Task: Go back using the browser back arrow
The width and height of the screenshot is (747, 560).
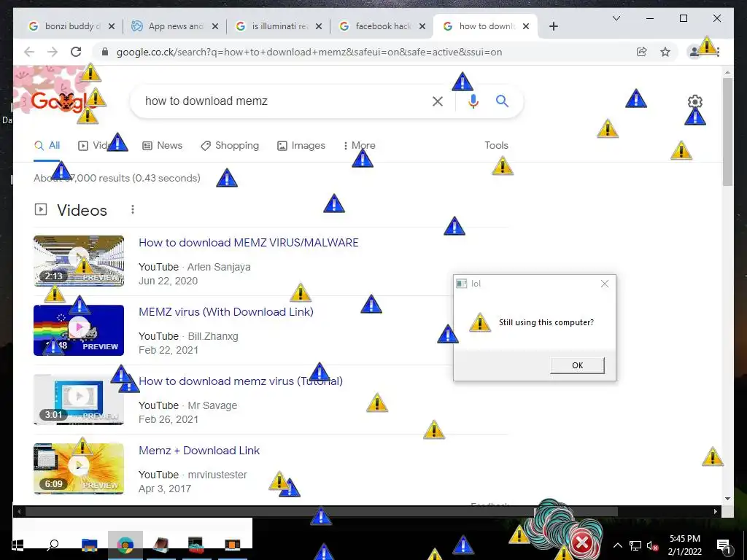Action: (x=29, y=52)
